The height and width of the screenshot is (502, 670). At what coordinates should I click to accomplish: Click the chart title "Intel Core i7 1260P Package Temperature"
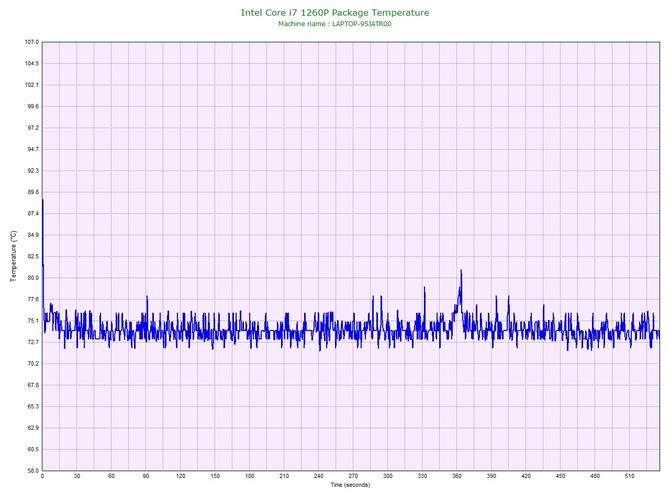tap(335, 12)
